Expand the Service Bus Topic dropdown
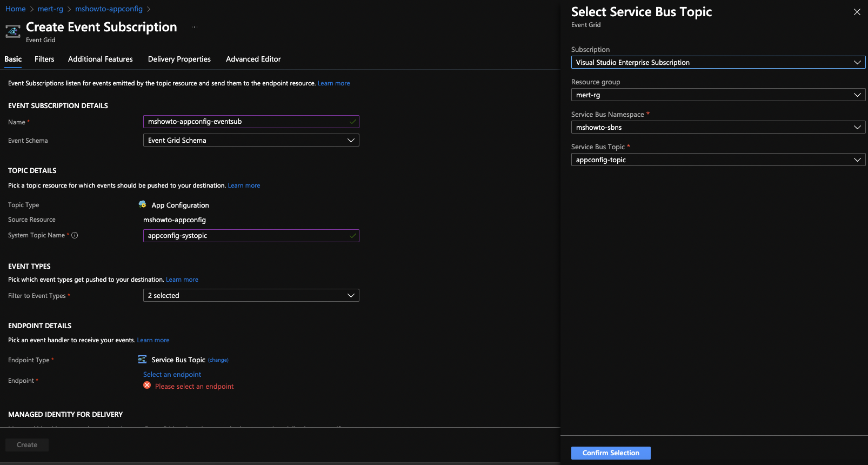This screenshot has height=465, width=868. [x=718, y=160]
